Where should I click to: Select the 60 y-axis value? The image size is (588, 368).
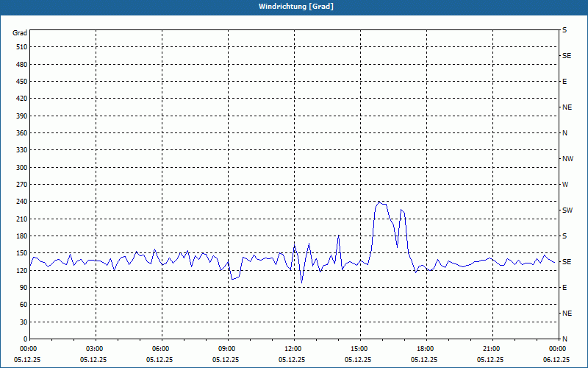(24, 305)
